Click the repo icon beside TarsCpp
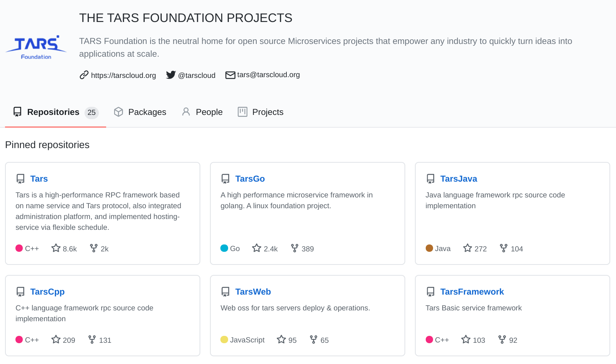This screenshot has height=364, width=616. (x=20, y=292)
